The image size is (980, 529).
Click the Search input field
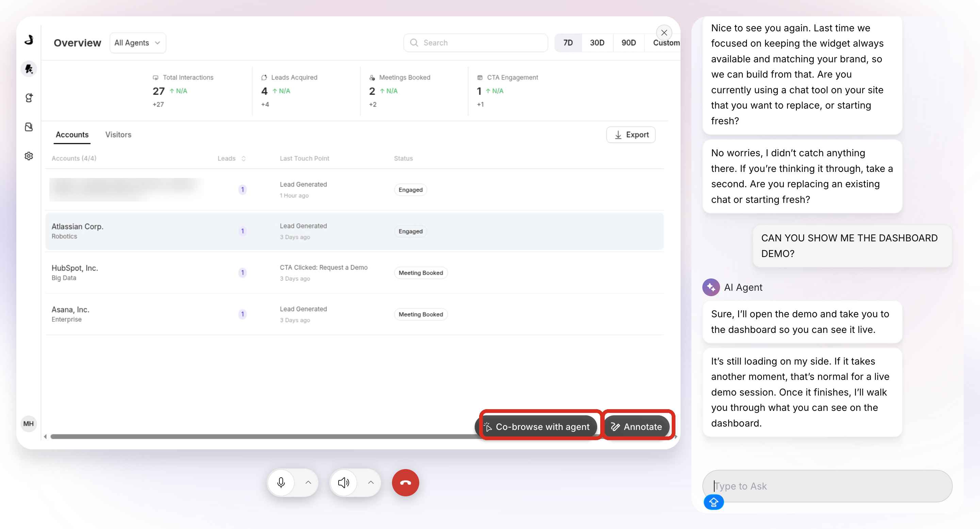[476, 43]
